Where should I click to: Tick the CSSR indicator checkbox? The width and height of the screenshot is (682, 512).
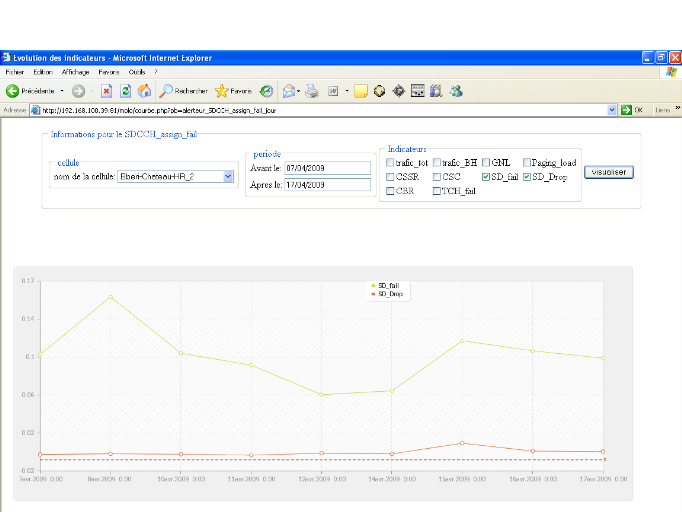[x=390, y=177]
